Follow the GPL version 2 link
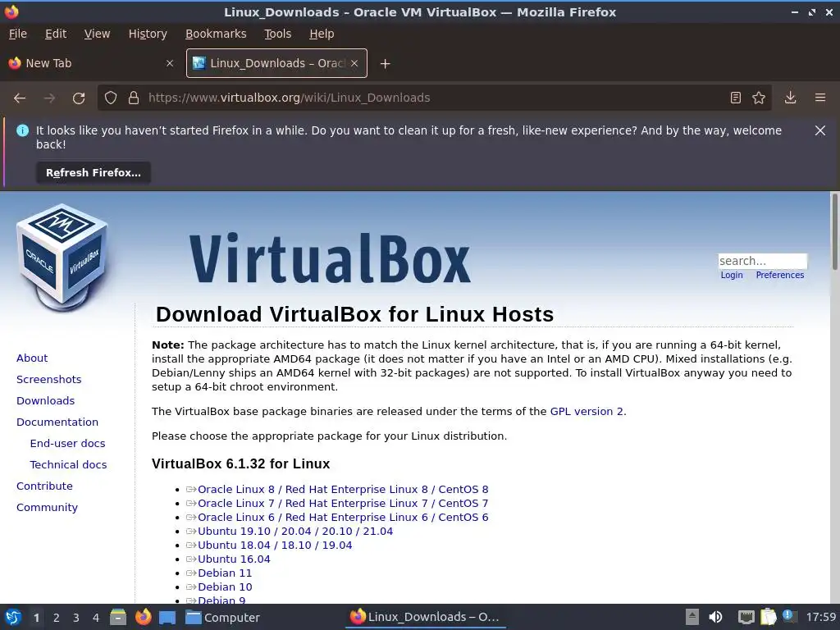This screenshot has height=630, width=840. click(x=587, y=412)
